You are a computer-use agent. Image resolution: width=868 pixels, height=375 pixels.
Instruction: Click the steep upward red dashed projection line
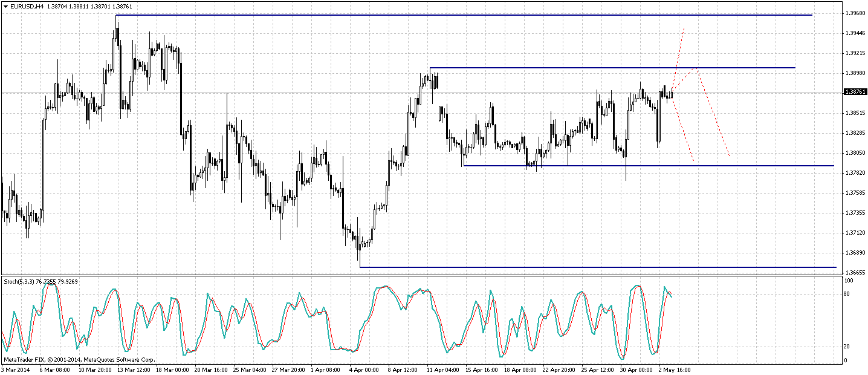point(678,57)
